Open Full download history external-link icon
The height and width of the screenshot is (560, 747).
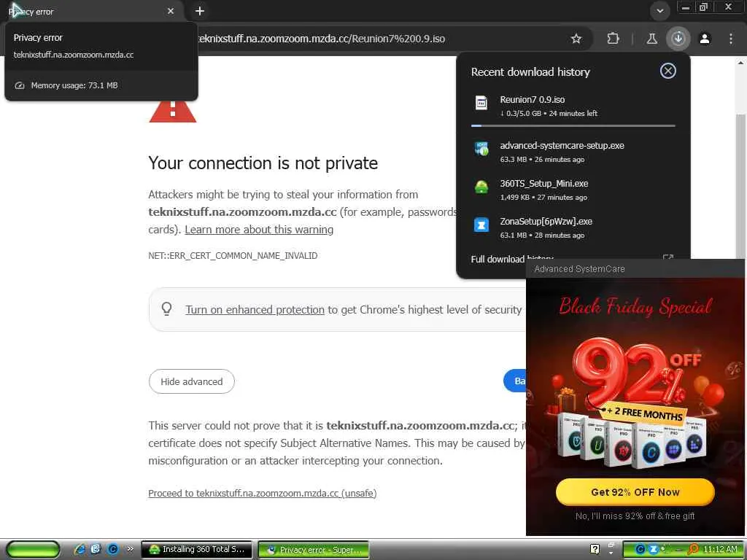pos(668,257)
